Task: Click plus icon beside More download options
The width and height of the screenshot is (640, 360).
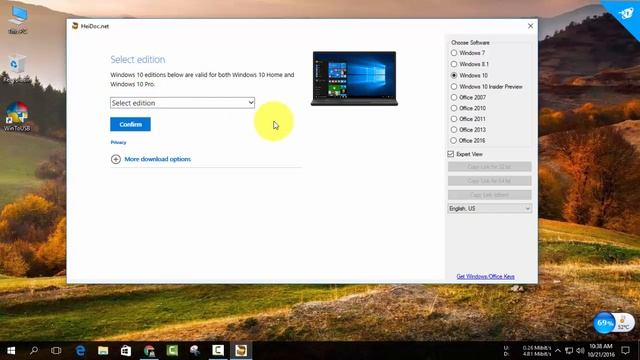Action: (116, 159)
